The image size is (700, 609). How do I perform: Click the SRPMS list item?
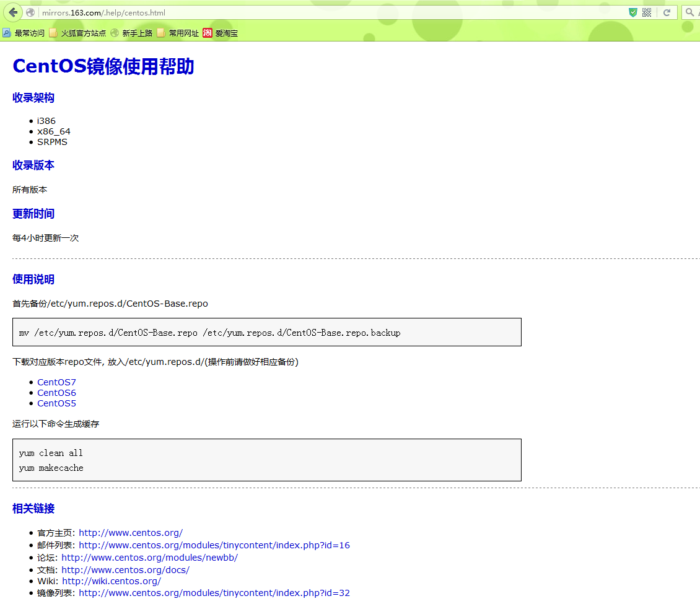tap(52, 142)
